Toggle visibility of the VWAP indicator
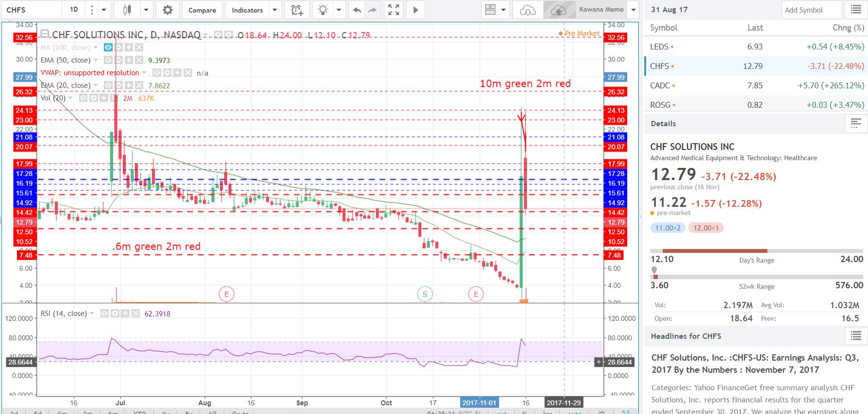 point(157,73)
